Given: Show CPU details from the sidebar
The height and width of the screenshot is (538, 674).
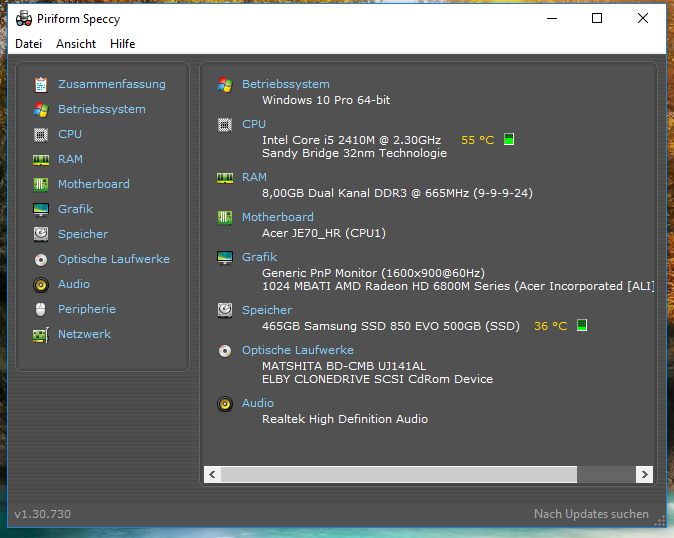Looking at the screenshot, I should coord(70,134).
